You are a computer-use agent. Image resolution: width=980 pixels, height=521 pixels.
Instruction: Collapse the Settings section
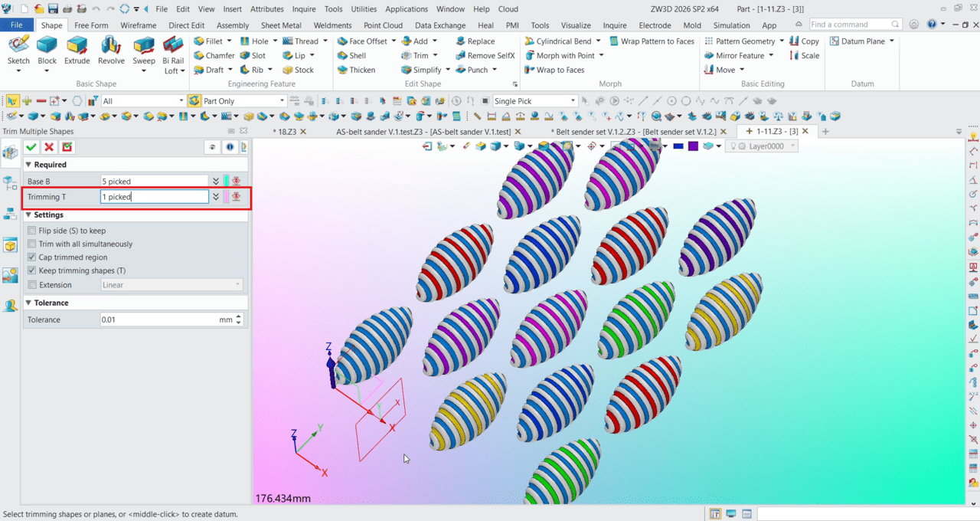pos(29,215)
